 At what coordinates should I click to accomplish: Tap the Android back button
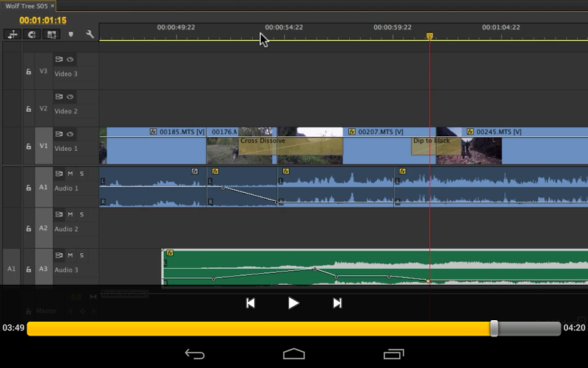[x=195, y=354]
